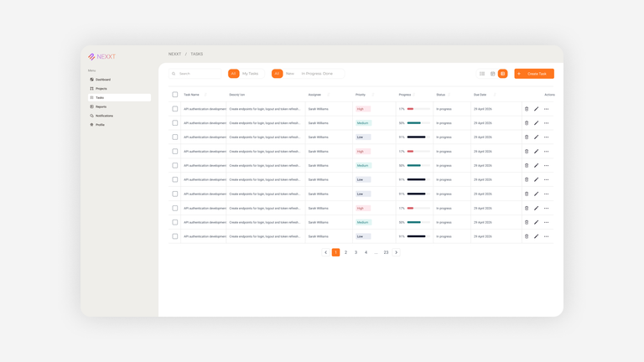Image resolution: width=644 pixels, height=362 pixels.
Task: Check the last task row checkbox
Action: click(x=175, y=236)
